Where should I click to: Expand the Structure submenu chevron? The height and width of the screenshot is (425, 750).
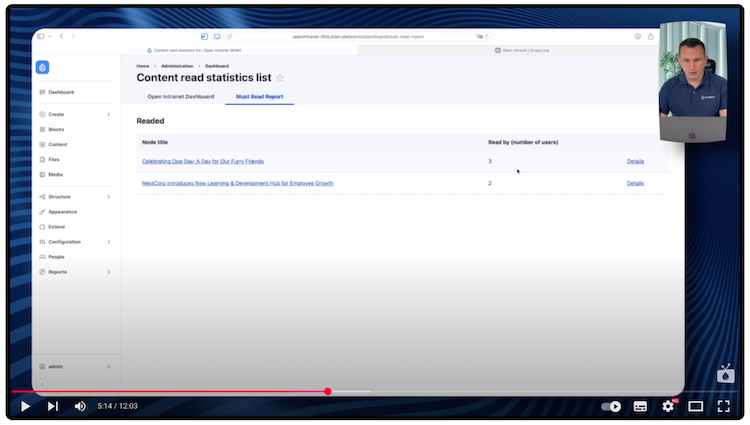point(109,197)
